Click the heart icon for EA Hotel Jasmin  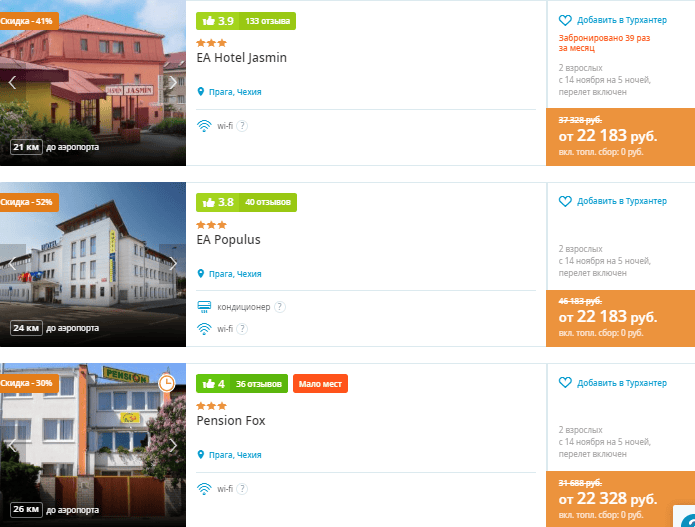pyautogui.click(x=565, y=20)
